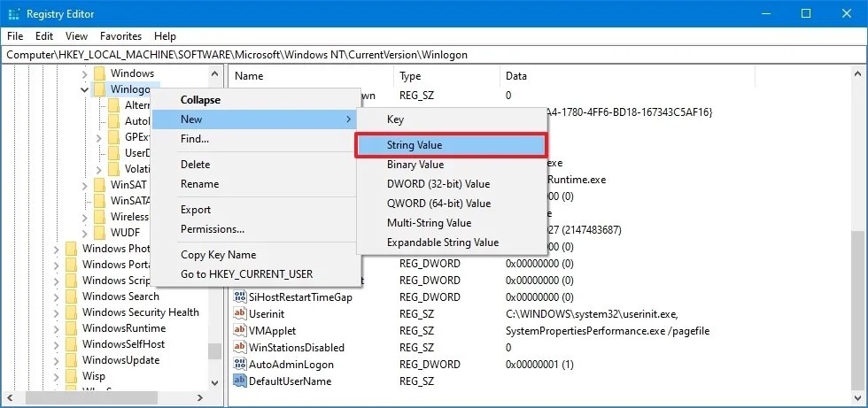The height and width of the screenshot is (408, 868).
Task: Click the Windows folder icon in tree
Action: click(99, 73)
